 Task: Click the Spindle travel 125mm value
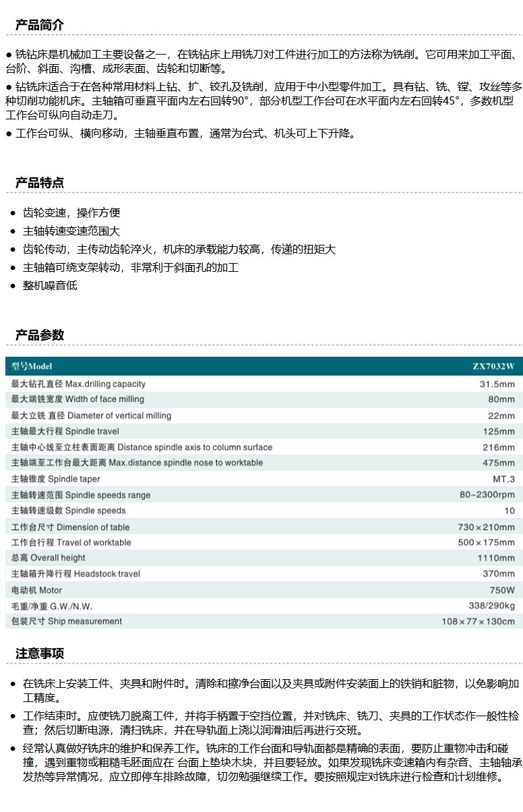(x=499, y=432)
